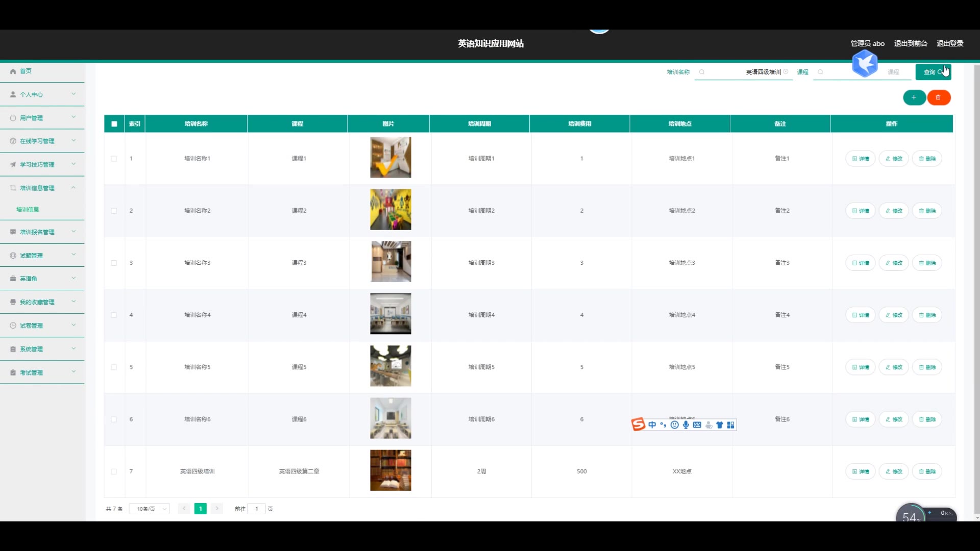Click the microphone icon in IME toolbar
The height and width of the screenshot is (551, 980).
(x=686, y=425)
